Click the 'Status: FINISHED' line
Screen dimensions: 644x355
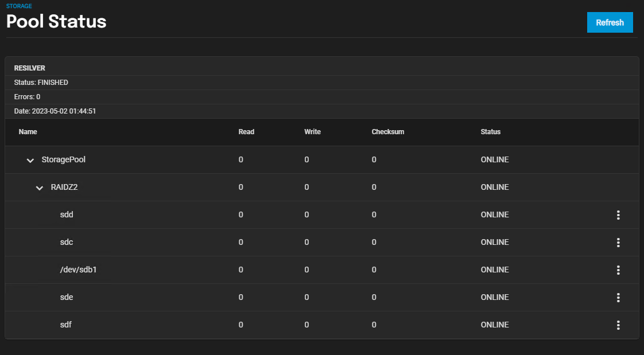(41, 83)
